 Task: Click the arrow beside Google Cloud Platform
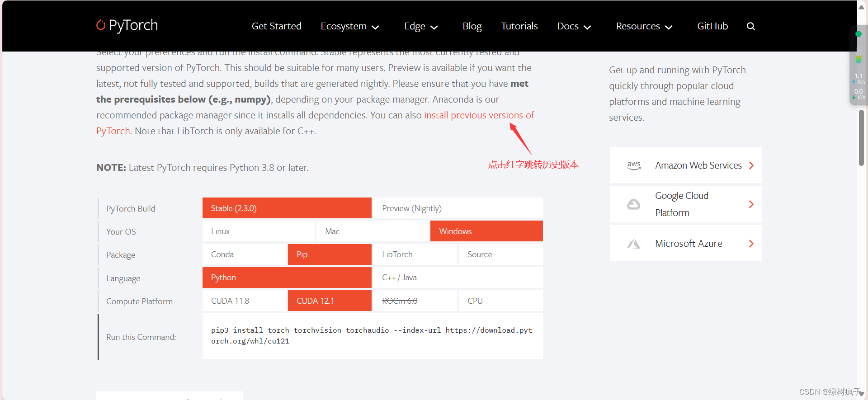pyautogui.click(x=751, y=204)
